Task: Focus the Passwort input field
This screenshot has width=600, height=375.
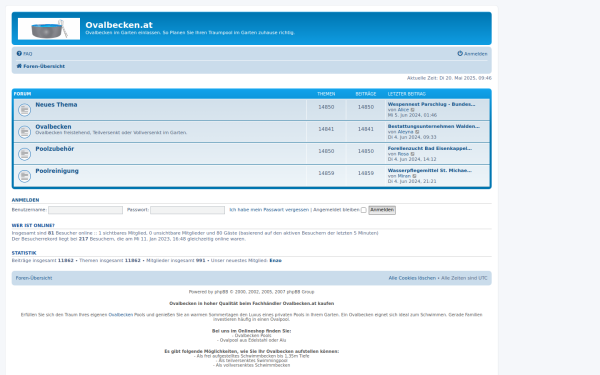Action: [188, 210]
